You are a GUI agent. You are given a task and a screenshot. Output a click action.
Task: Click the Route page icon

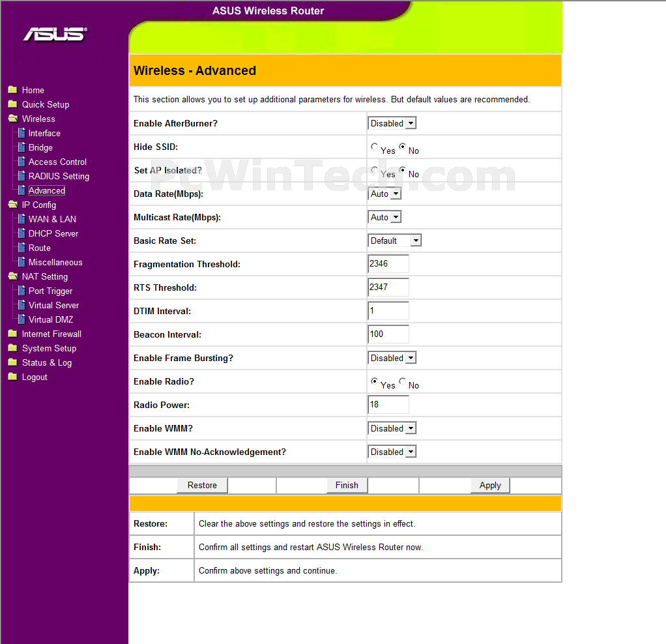(x=22, y=248)
